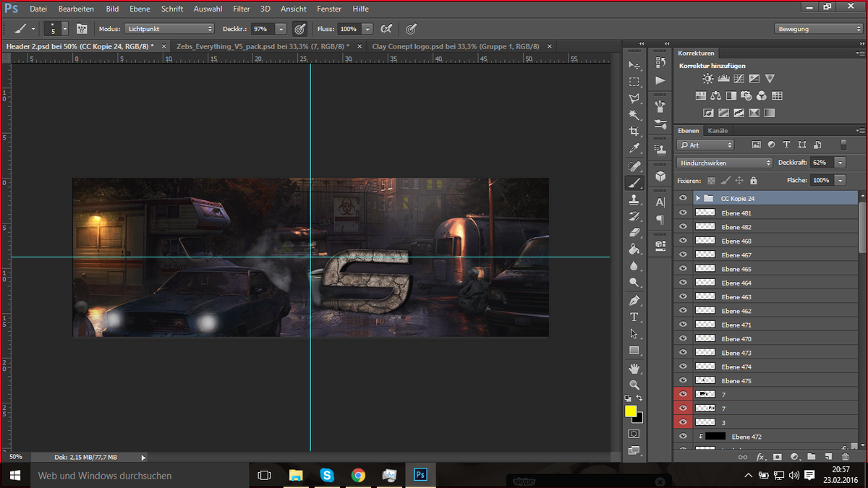Screen dimensions: 868x488
Task: Open the Ebene menu
Action: coord(140,9)
